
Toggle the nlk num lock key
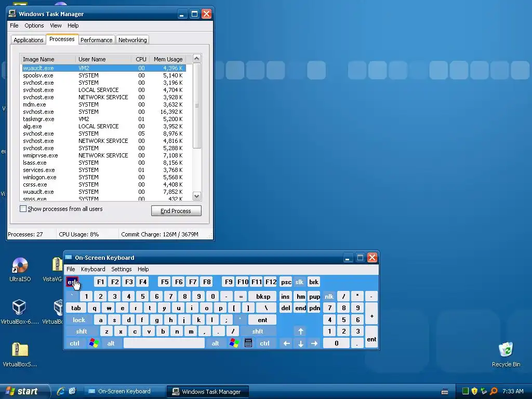329,297
